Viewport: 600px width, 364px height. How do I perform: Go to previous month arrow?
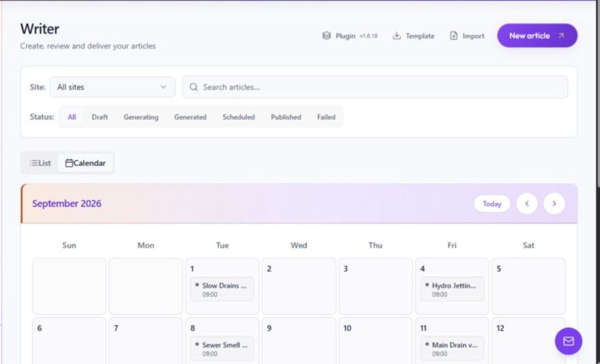pos(527,204)
